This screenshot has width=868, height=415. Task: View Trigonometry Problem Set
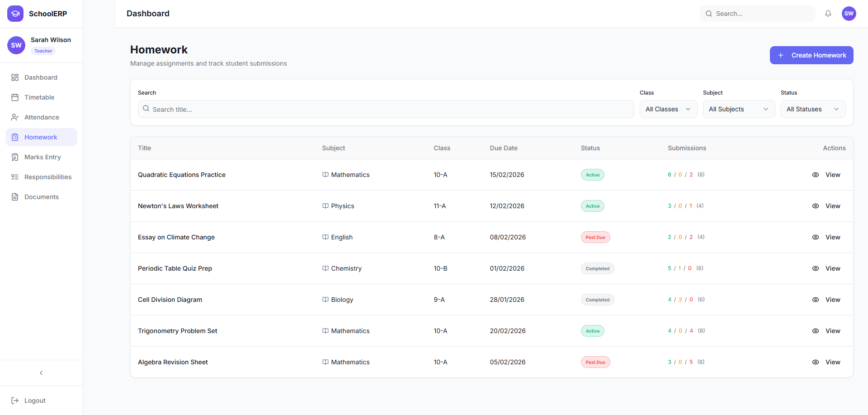point(826,331)
